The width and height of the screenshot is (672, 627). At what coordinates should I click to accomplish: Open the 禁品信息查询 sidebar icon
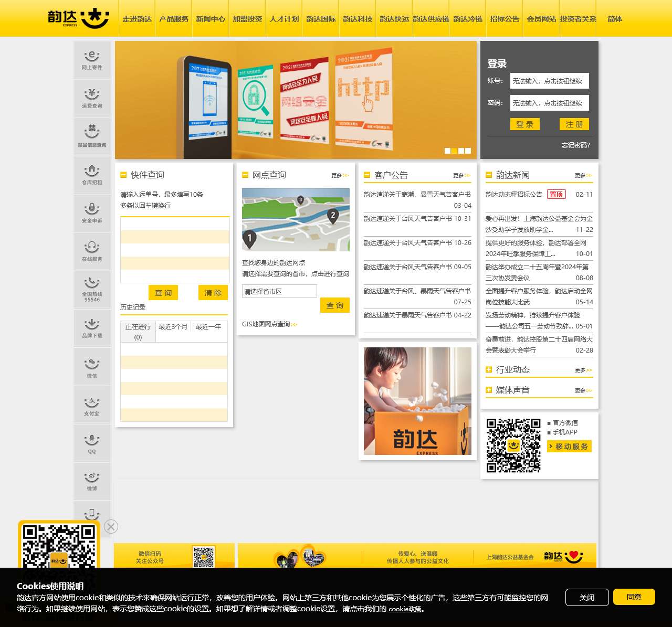click(92, 136)
